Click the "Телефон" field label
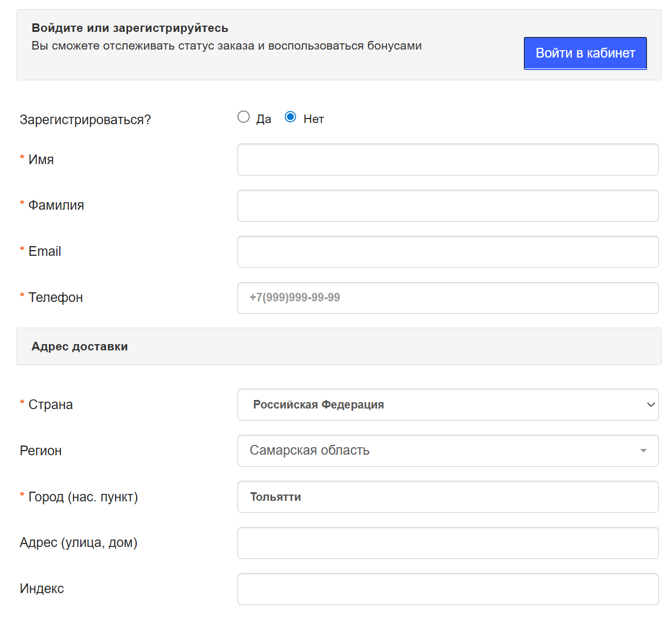 pyautogui.click(x=55, y=297)
